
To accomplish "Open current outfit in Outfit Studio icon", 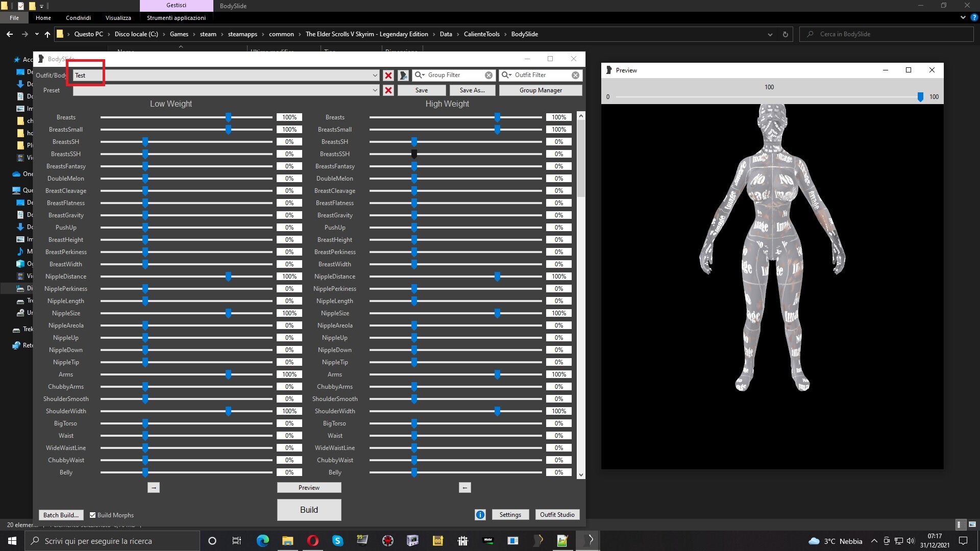I will [403, 76].
